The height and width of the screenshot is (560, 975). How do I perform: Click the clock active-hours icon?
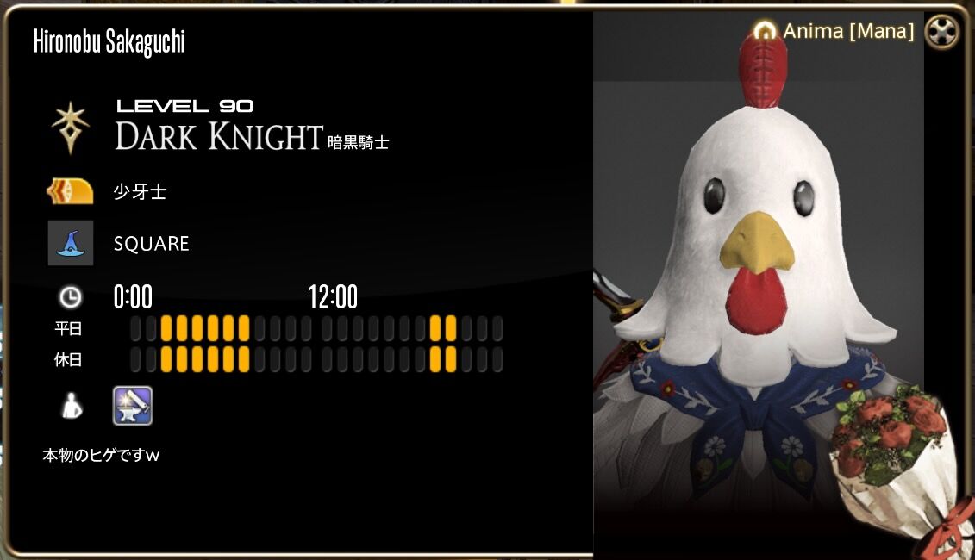coord(71,297)
